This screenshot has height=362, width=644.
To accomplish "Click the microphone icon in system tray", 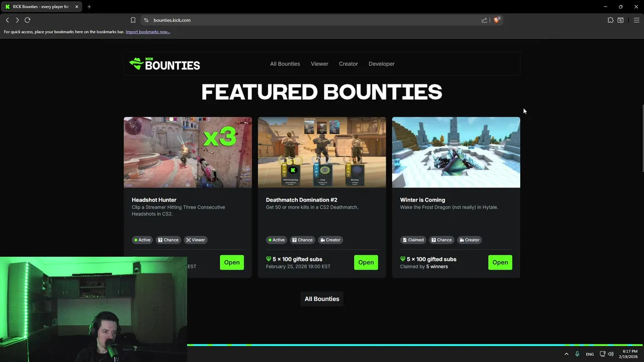I will (x=577, y=354).
